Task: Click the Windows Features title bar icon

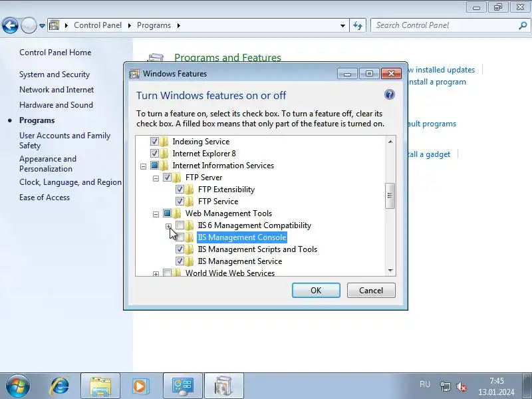Action: 135,74
